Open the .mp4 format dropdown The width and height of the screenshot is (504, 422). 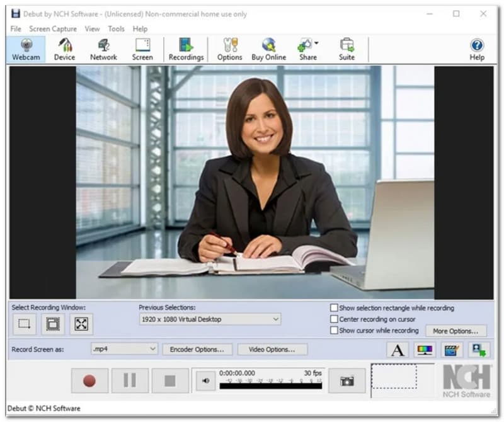point(153,349)
